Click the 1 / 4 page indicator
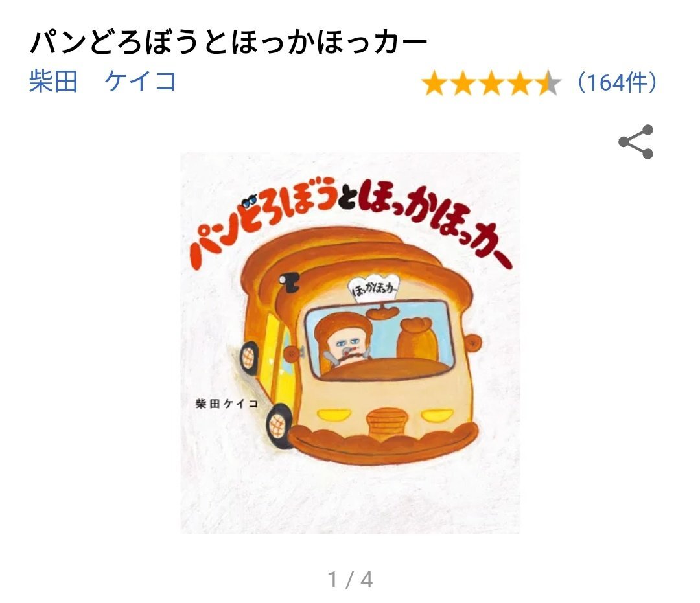Image resolution: width=700 pixels, height=603 pixels. click(x=350, y=580)
